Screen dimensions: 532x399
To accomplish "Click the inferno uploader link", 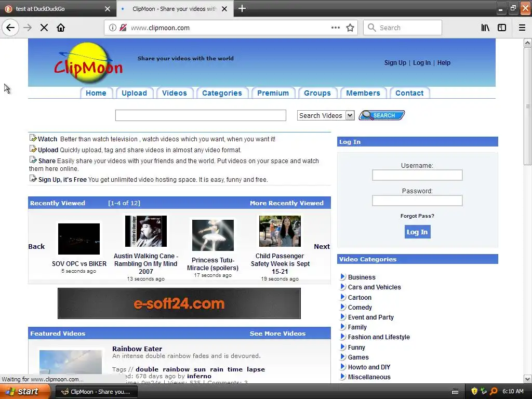I will 199,376.
